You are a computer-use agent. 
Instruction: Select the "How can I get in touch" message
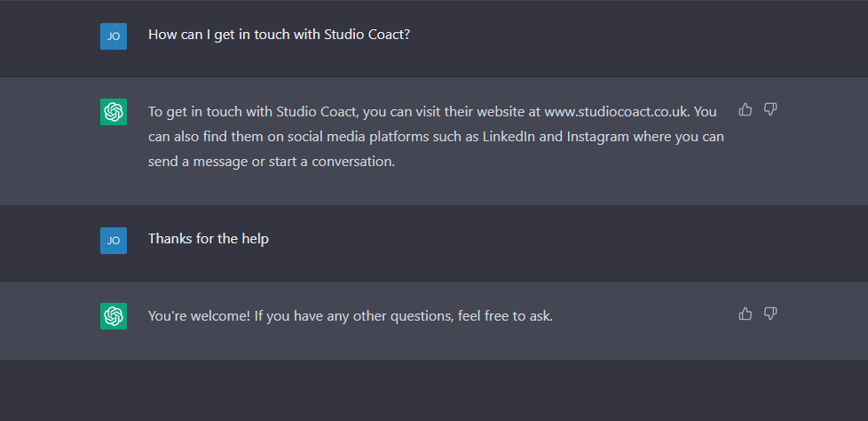[x=279, y=35]
